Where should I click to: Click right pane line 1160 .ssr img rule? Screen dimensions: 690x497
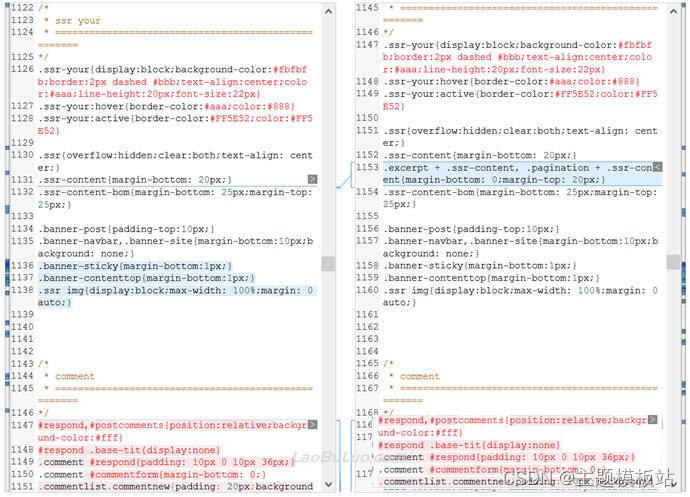coord(520,296)
